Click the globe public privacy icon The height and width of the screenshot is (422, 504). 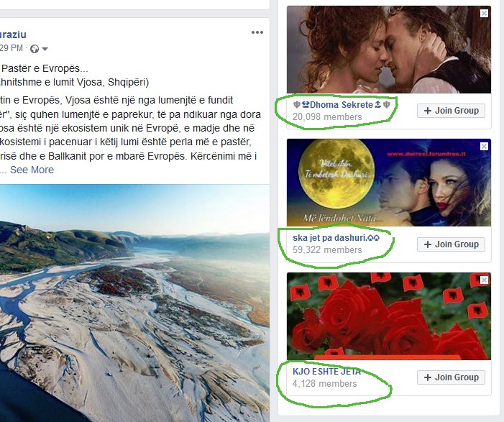(x=35, y=49)
